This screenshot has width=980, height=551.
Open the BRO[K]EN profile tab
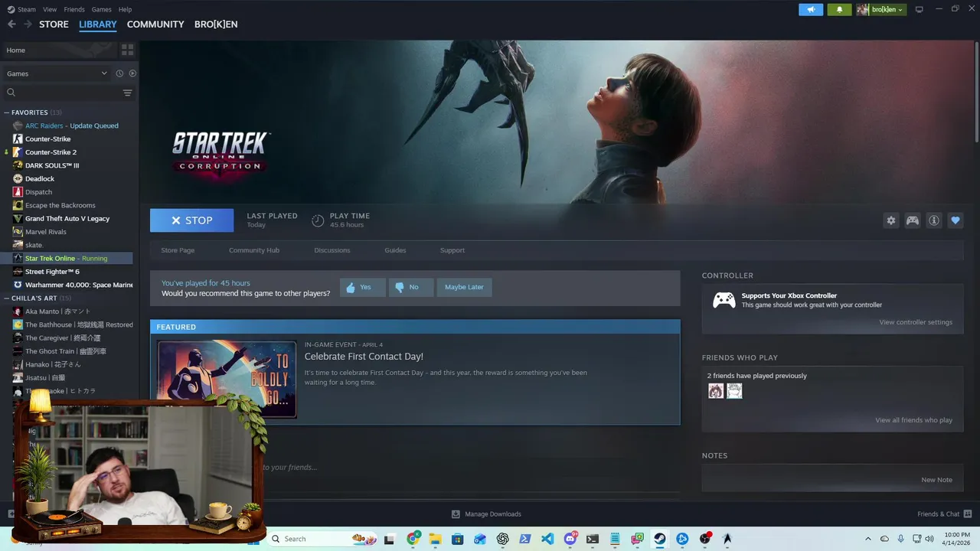216,24
